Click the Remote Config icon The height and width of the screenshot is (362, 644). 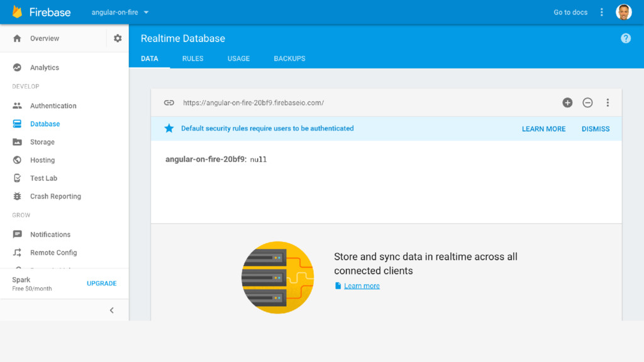[x=17, y=253]
